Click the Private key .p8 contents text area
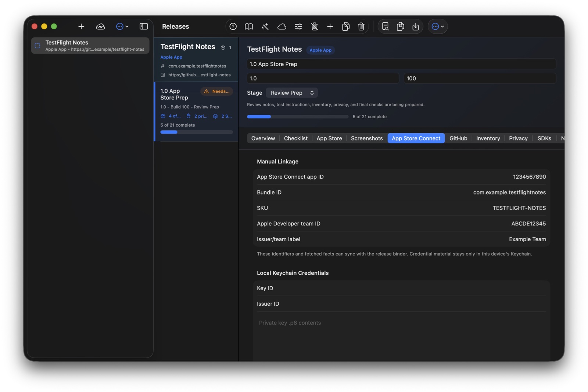Screen dimensions: 588x392 coord(401,337)
